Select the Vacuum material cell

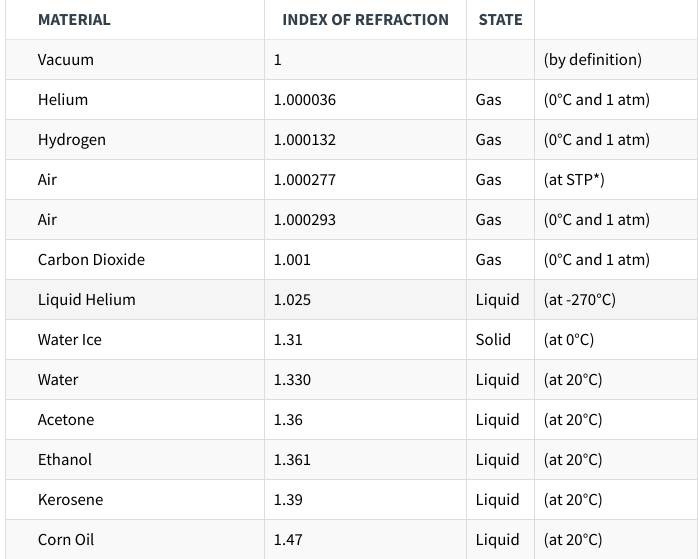(66, 59)
